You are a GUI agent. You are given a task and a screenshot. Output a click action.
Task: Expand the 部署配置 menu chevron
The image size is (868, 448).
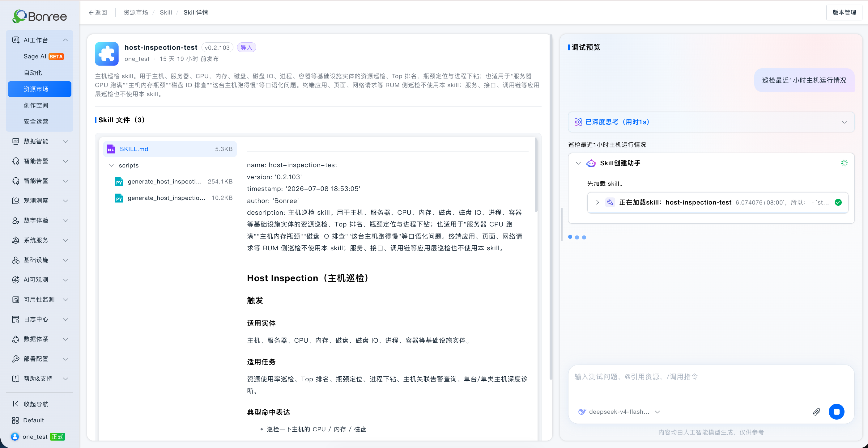pos(66,359)
